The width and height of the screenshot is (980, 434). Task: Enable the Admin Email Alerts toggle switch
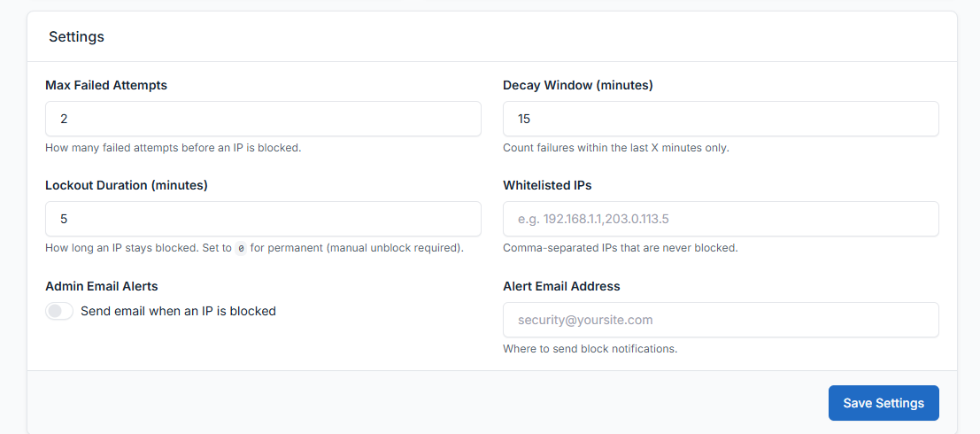pos(59,311)
